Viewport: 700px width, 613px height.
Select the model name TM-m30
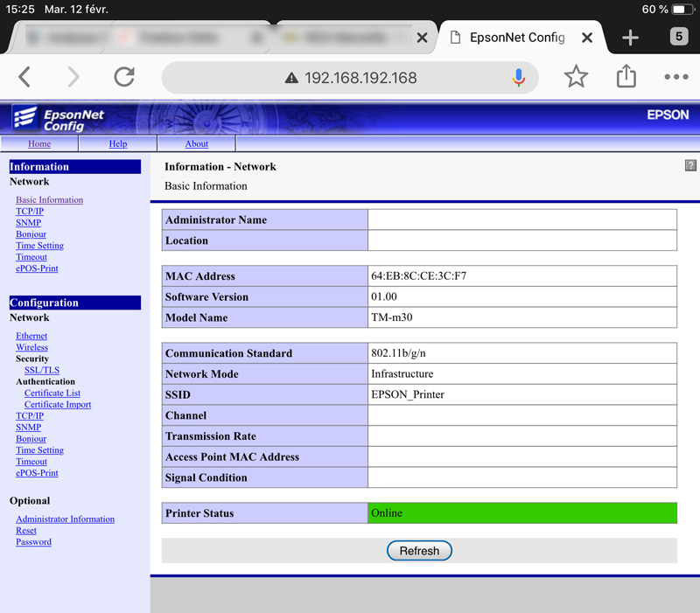click(391, 317)
